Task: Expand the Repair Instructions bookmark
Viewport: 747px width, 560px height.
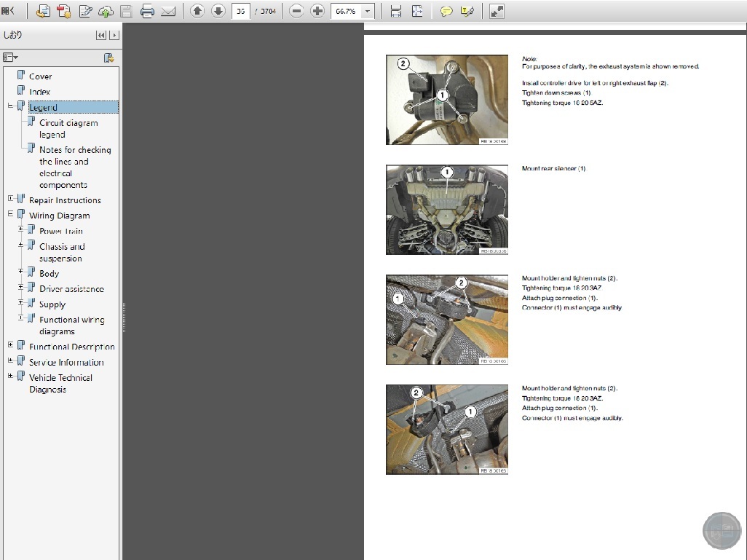Action: tap(11, 198)
